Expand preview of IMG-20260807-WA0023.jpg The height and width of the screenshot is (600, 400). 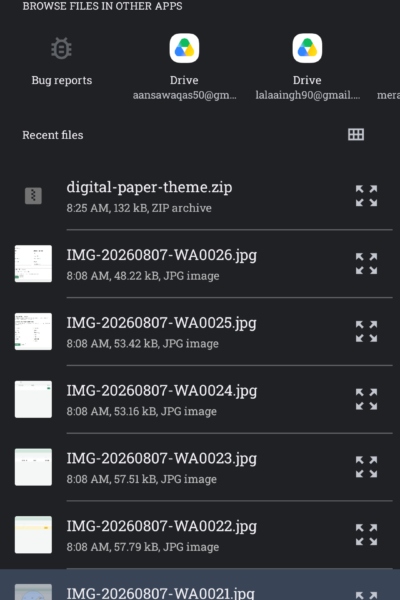pyautogui.click(x=366, y=467)
